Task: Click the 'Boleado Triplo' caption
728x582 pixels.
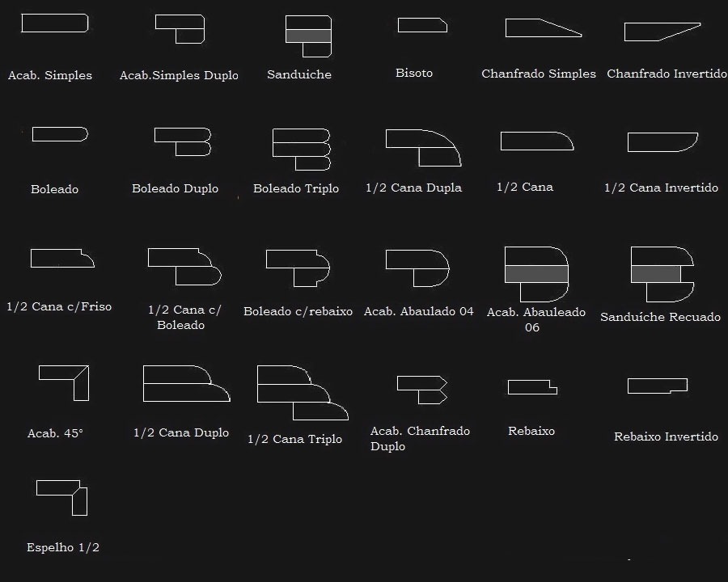Action: [x=296, y=188]
